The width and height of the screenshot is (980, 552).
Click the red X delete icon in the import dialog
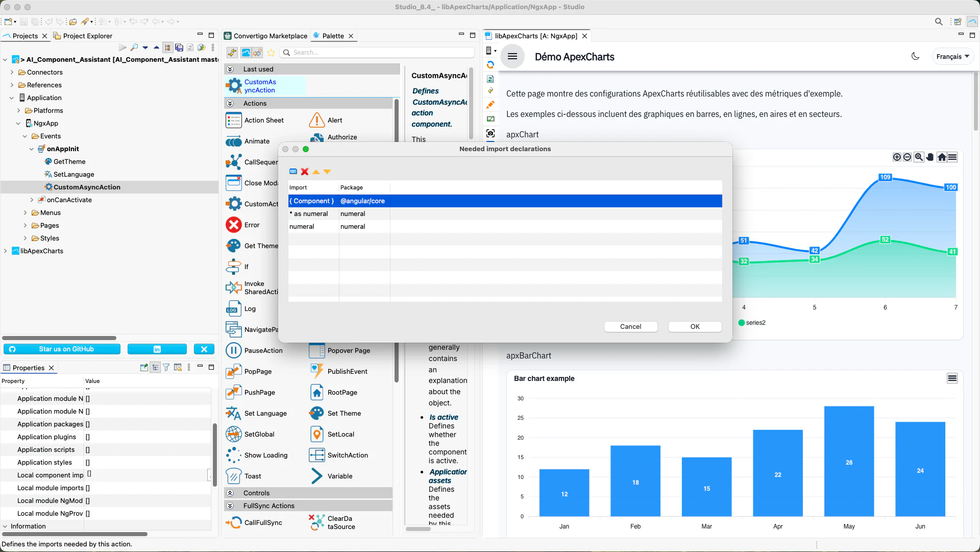tap(305, 172)
